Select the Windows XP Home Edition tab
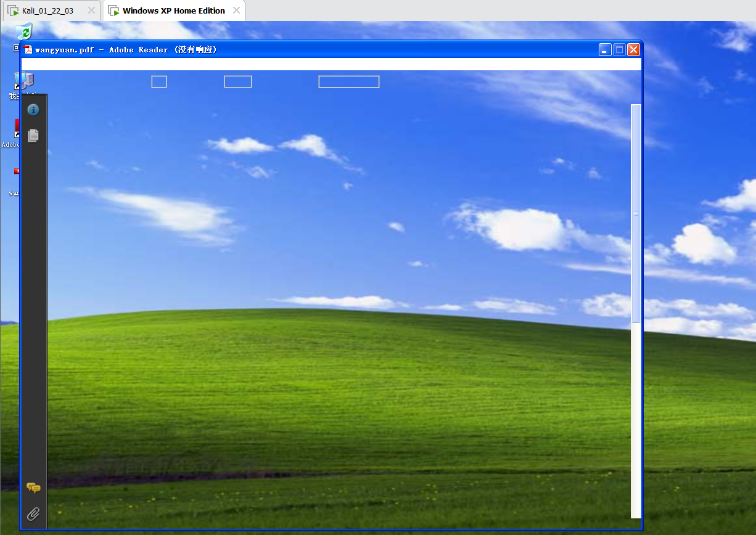This screenshot has height=535, width=756. point(174,10)
